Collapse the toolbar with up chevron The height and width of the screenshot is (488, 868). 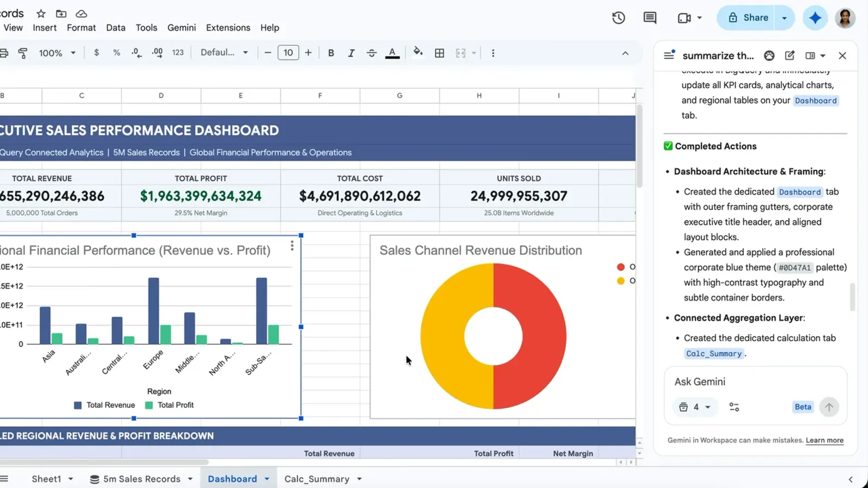pyautogui.click(x=625, y=53)
